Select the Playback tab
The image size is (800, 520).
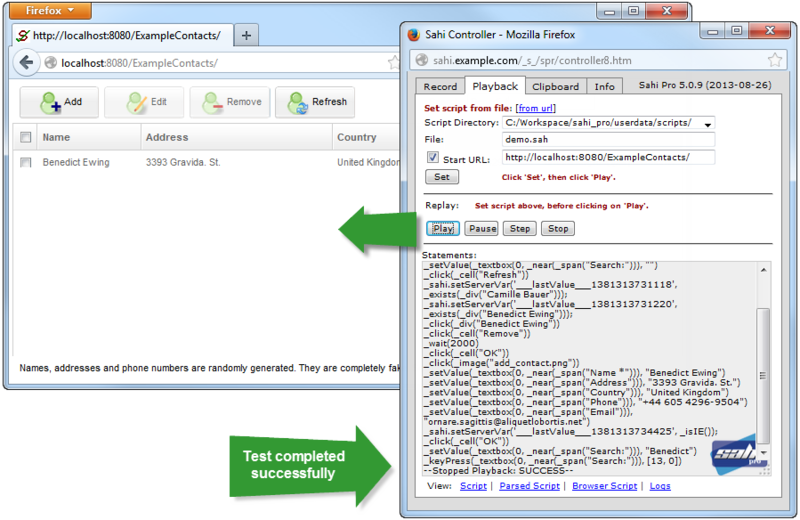click(x=495, y=86)
